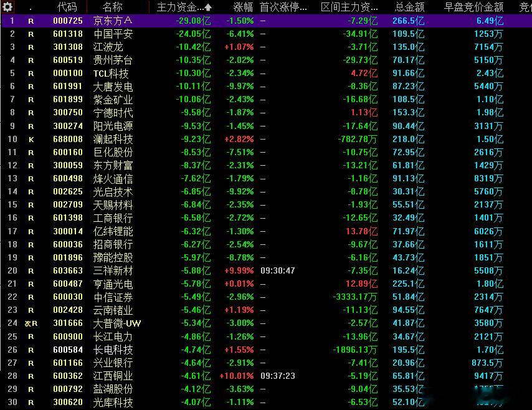Viewport: 532px width, 410px height.
Task: Sort by 主力资金 column header
Action: tap(180, 7)
